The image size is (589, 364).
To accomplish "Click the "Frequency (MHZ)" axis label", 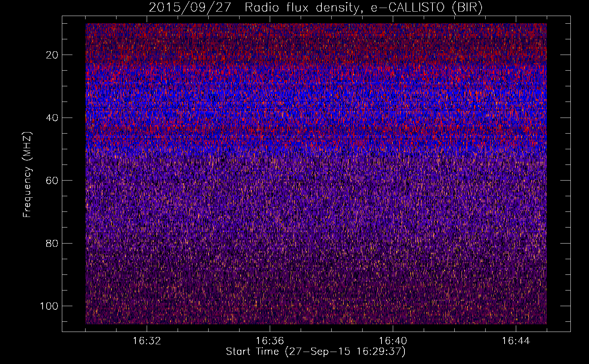I will 27,174.
